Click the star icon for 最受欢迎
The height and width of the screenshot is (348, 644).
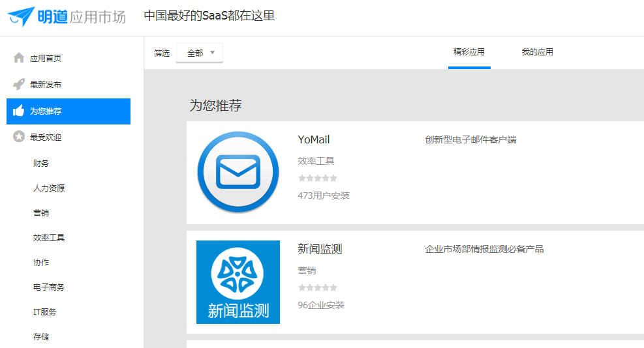click(x=19, y=137)
